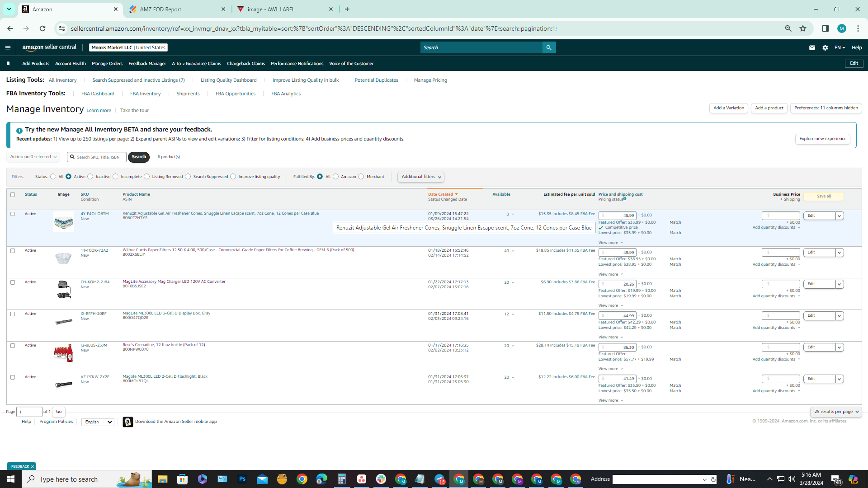Click the Explore new experience button
This screenshot has height=488, width=868.
point(823,139)
